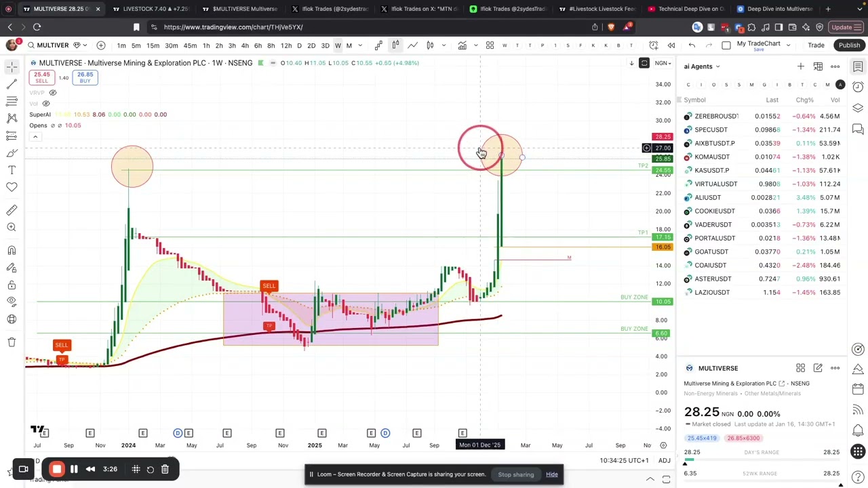
Task: Toggle magnet mode in drawing toolbar
Action: [x=12, y=251]
